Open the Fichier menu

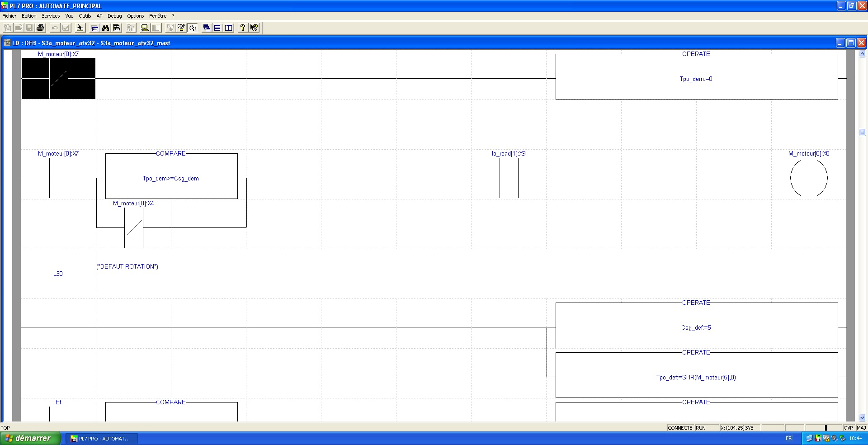tap(9, 16)
